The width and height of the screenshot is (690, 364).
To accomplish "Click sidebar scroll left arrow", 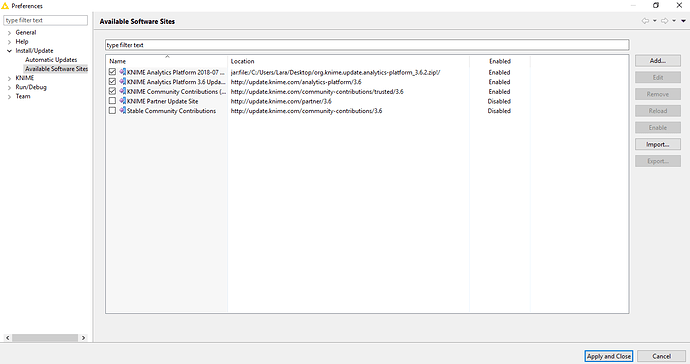I will pyautogui.click(x=7, y=338).
